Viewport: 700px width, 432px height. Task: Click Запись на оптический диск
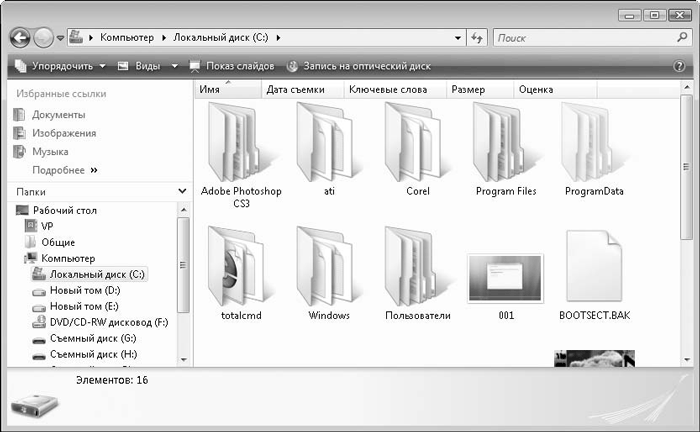pos(359,66)
